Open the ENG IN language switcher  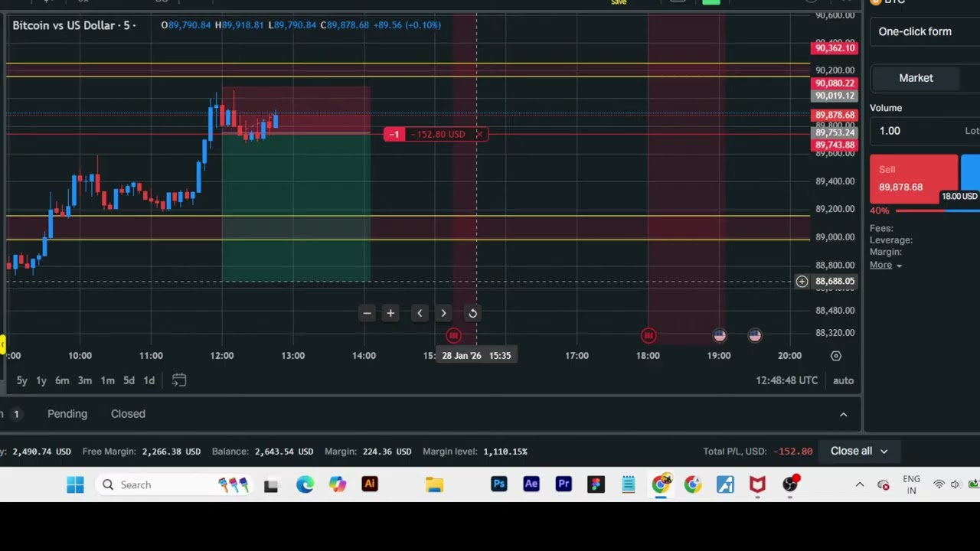[911, 485]
